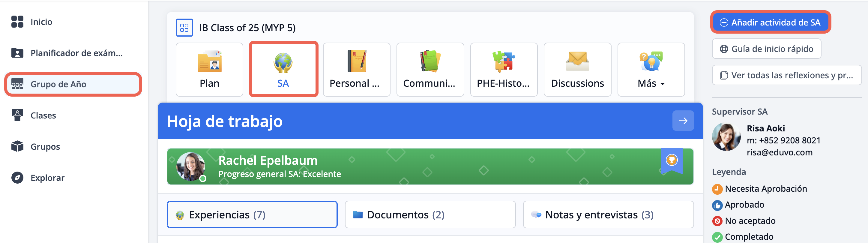Open the PHE-History puzzle tile

tap(503, 69)
